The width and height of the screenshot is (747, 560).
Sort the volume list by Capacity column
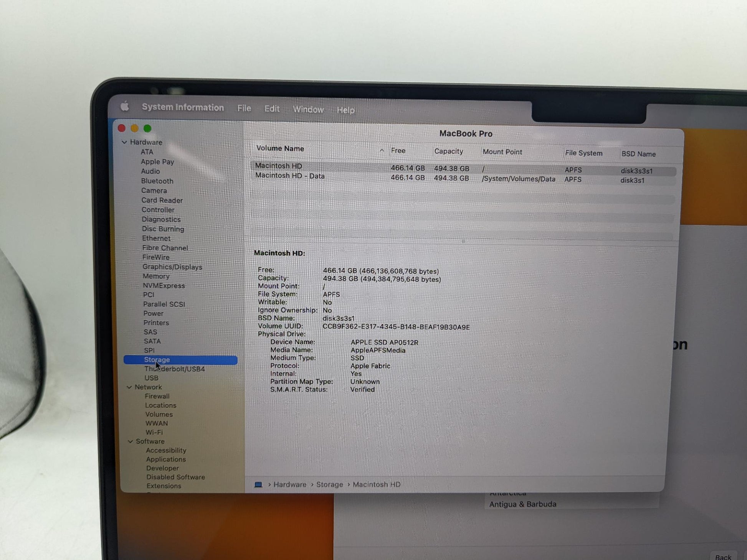pos(448,151)
